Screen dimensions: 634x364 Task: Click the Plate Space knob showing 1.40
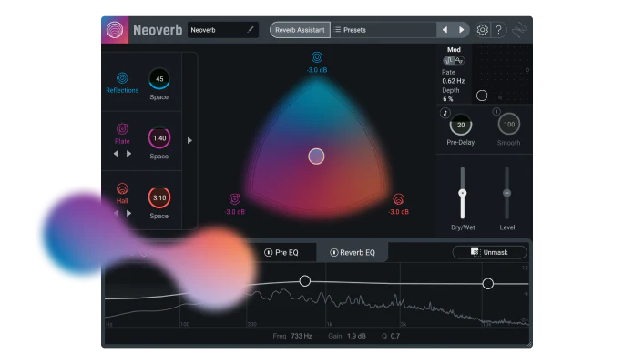[159, 138]
